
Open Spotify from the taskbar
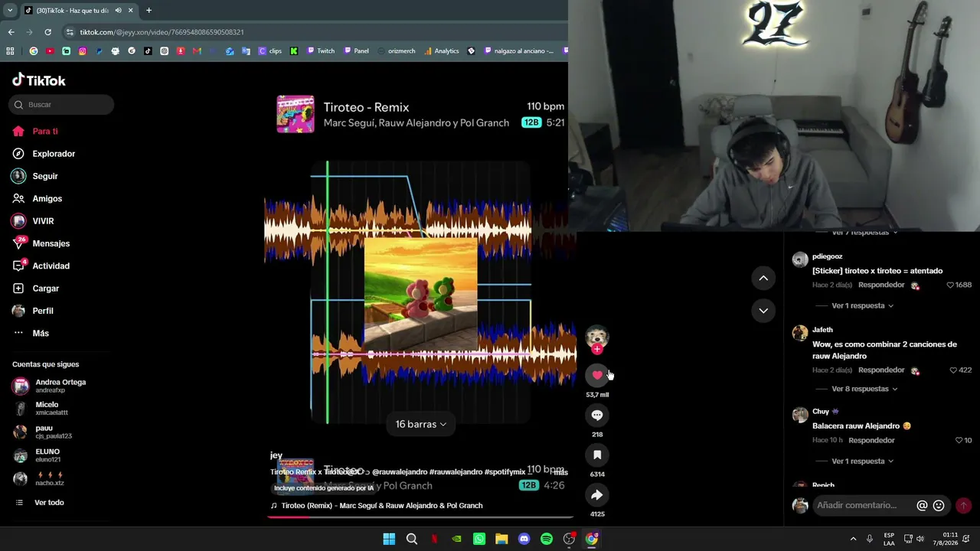[547, 539]
